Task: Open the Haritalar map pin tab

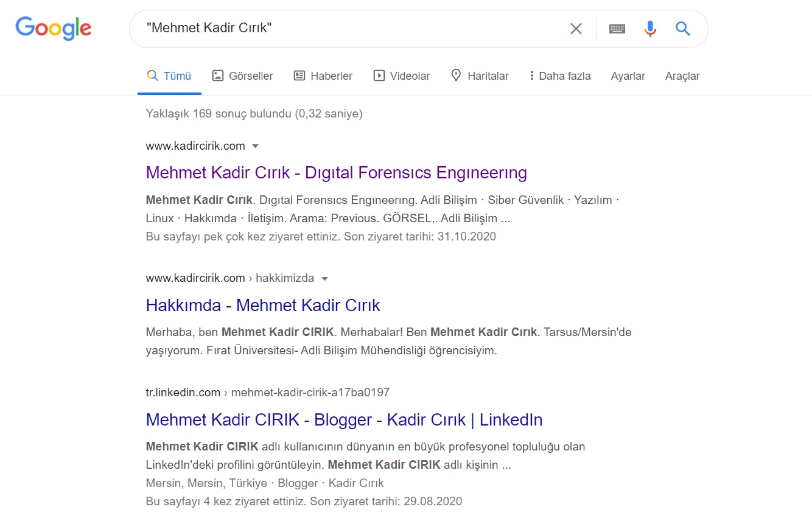Action: point(479,76)
